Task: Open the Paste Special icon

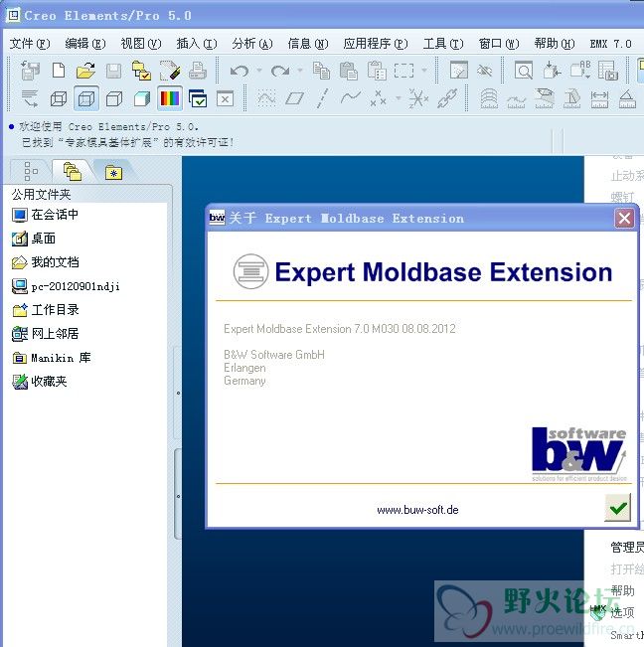Action: (377, 71)
